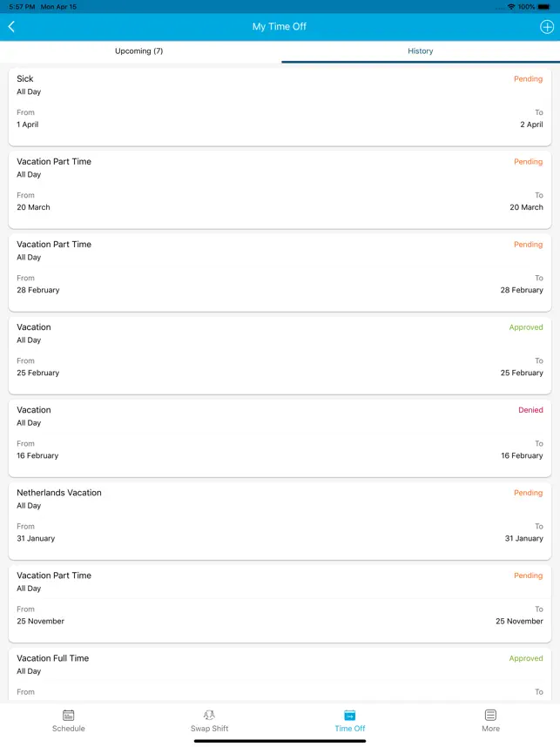Switch to the History tab
Screen dimensions: 560x747
point(420,51)
